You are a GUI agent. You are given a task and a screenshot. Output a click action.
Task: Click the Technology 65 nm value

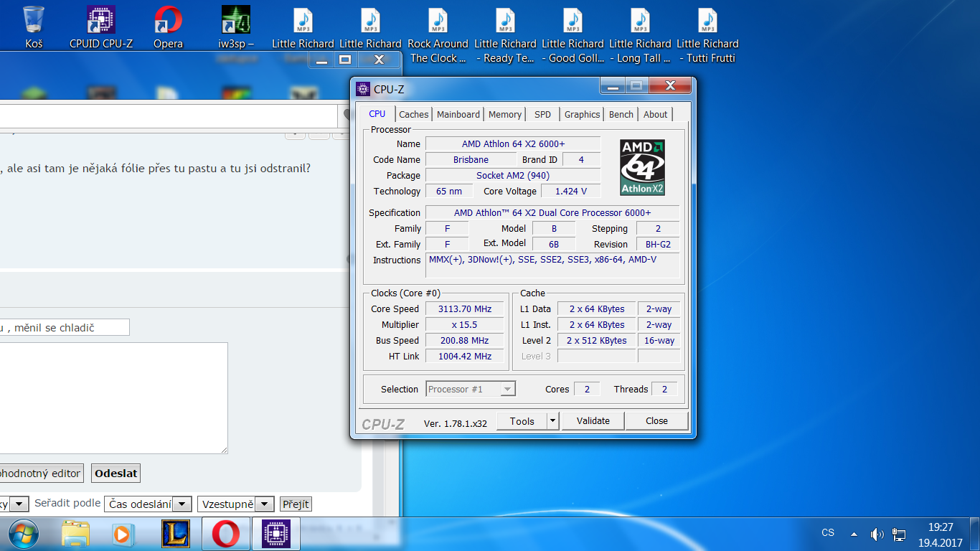point(449,192)
